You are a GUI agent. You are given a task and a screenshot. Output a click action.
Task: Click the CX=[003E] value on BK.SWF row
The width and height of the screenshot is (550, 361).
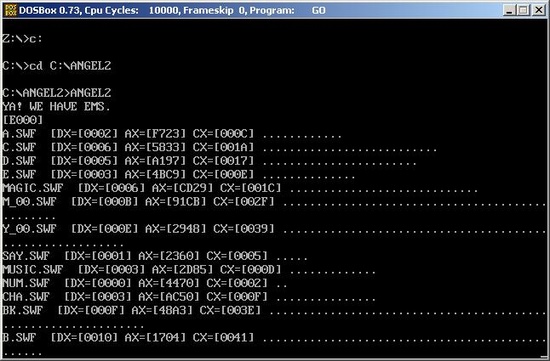point(230,310)
